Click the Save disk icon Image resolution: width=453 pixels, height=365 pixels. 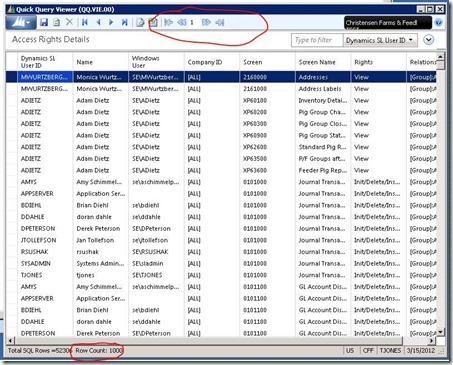click(44, 23)
